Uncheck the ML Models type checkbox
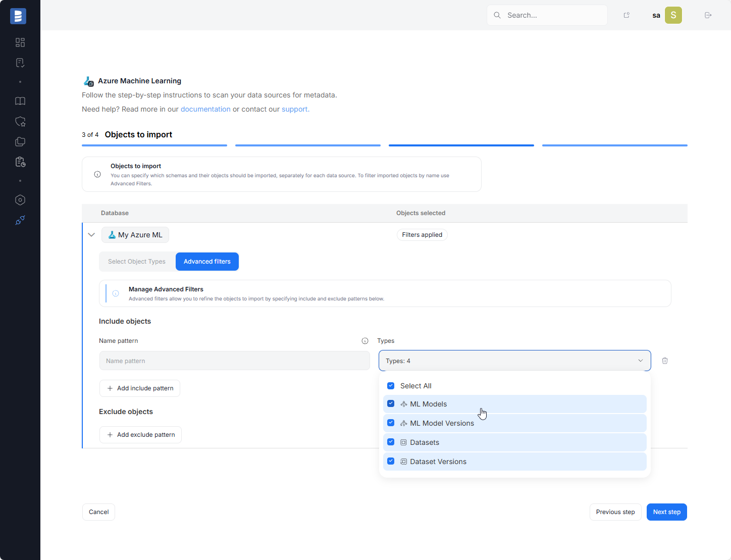The width and height of the screenshot is (731, 560). click(391, 403)
